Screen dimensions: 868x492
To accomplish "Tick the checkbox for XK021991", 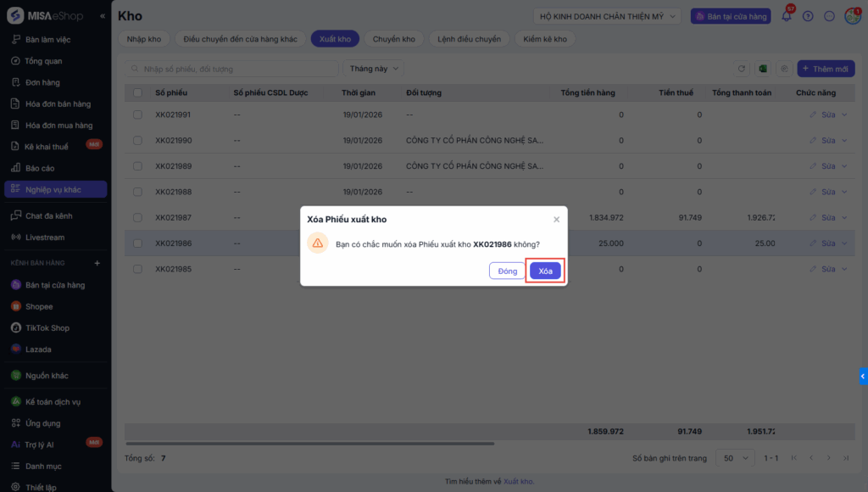I will [138, 115].
